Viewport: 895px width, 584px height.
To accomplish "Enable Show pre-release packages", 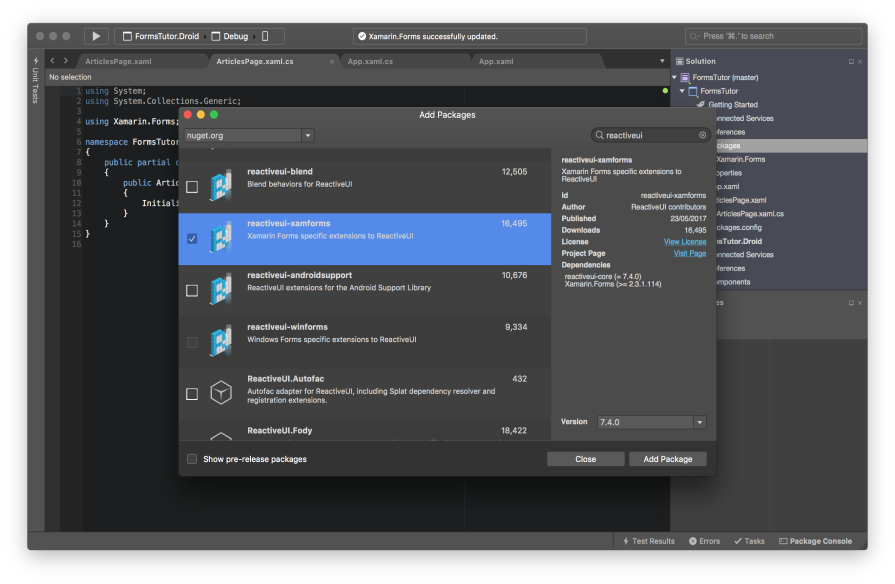I will point(191,457).
